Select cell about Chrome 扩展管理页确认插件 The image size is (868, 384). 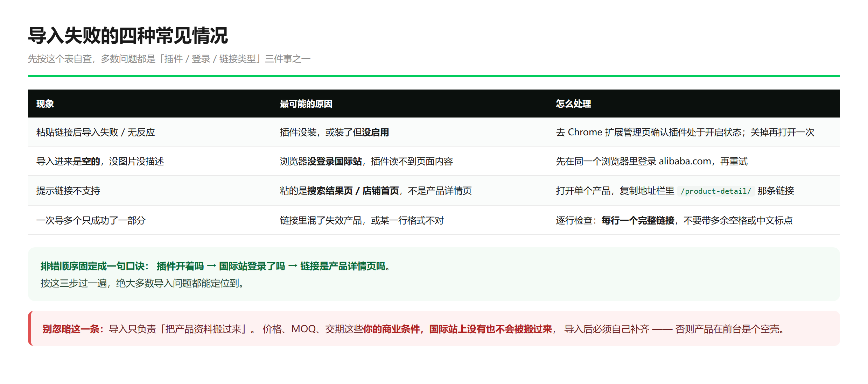click(x=694, y=132)
